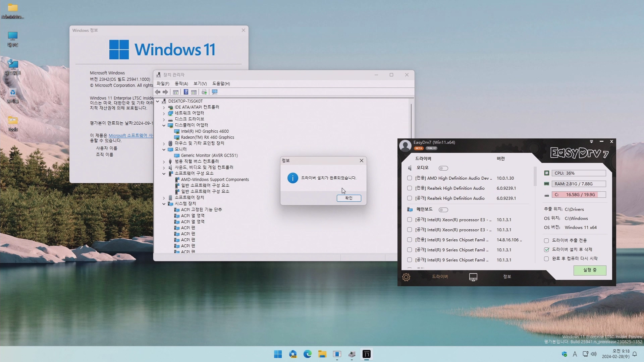644x362 pixels.
Task: Enable the 드라이버 추출 전용 checkbox
Action: click(546, 241)
